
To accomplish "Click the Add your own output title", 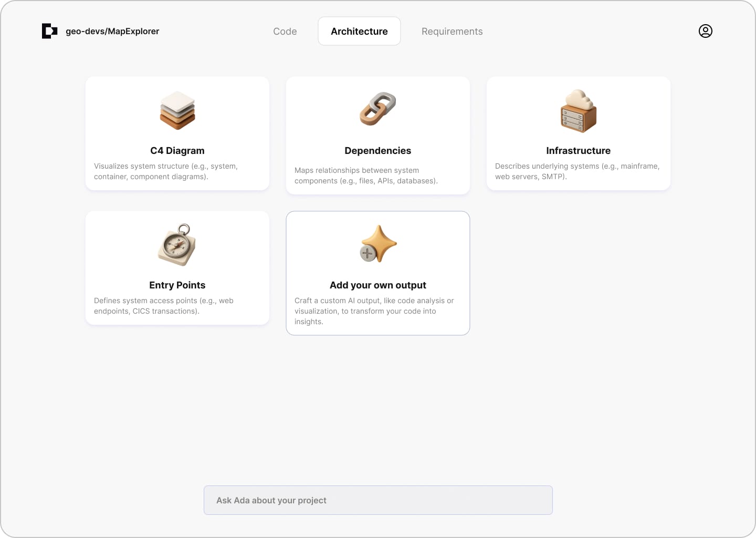I will pyautogui.click(x=378, y=285).
